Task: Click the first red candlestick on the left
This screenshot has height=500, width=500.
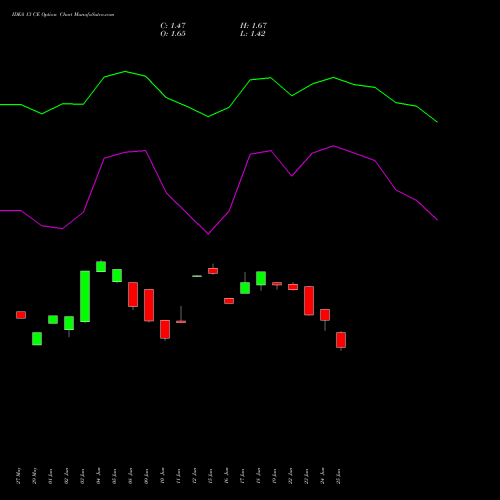Action: tap(21, 315)
